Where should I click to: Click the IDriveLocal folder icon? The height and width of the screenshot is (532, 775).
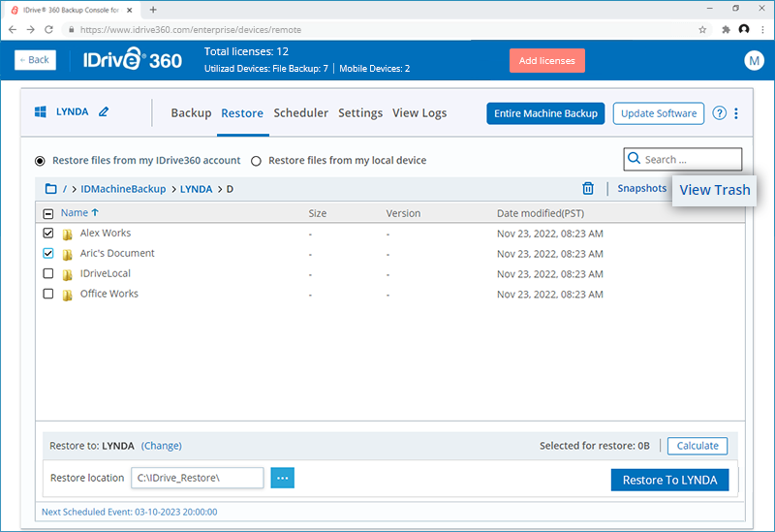[67, 274]
